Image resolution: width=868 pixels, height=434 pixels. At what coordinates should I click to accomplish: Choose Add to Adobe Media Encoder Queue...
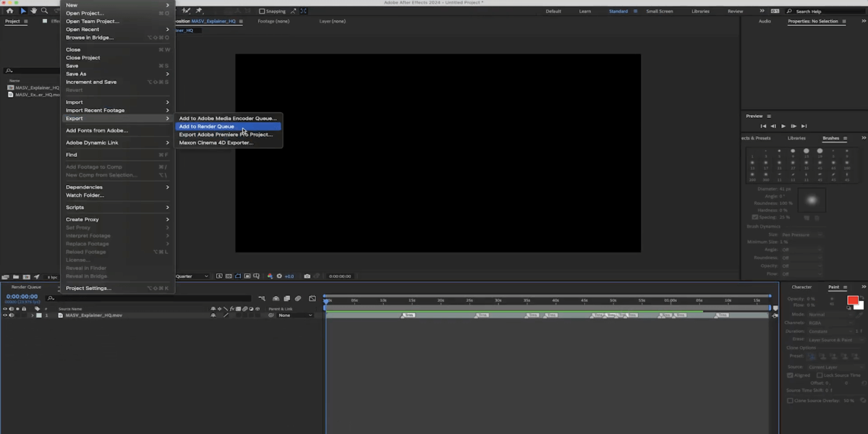coord(229,118)
